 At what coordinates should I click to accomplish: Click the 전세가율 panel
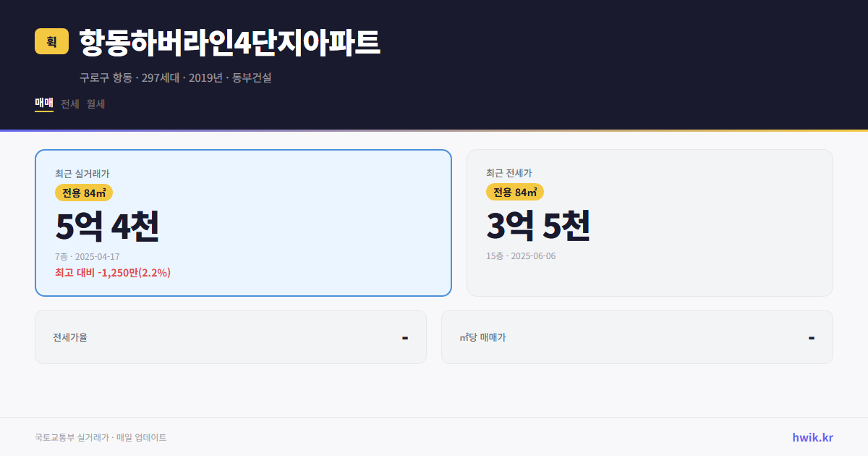[230, 337]
